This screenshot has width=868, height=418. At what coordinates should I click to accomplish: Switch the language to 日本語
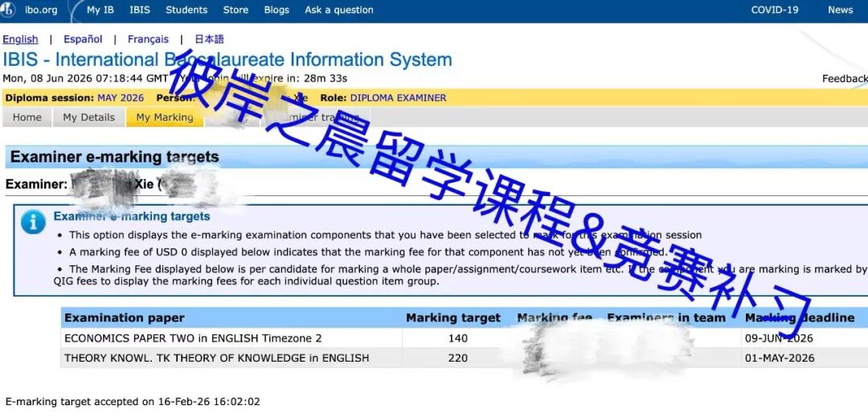pos(209,39)
